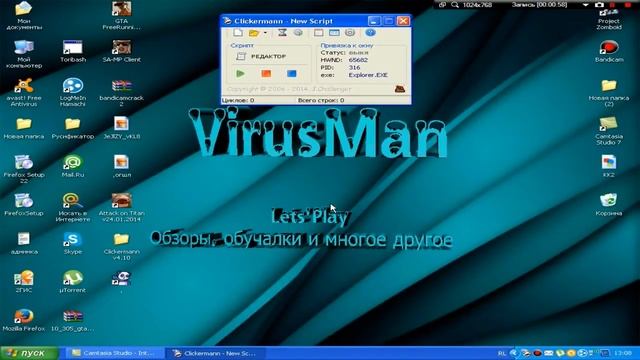Select the Bandicam desktop shortcut
The width and height of the screenshot is (640, 360).
[609, 51]
